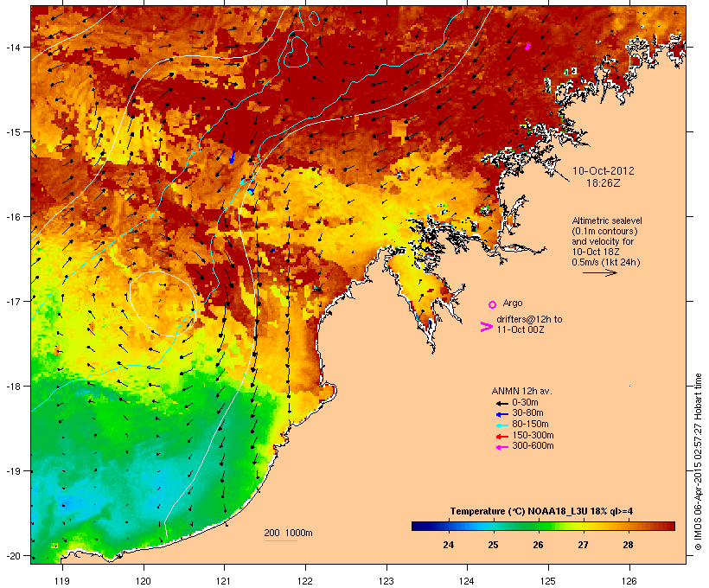This screenshot has height=588, width=709.
Task: Click the latitude axis label -20
Action: coord(12,556)
